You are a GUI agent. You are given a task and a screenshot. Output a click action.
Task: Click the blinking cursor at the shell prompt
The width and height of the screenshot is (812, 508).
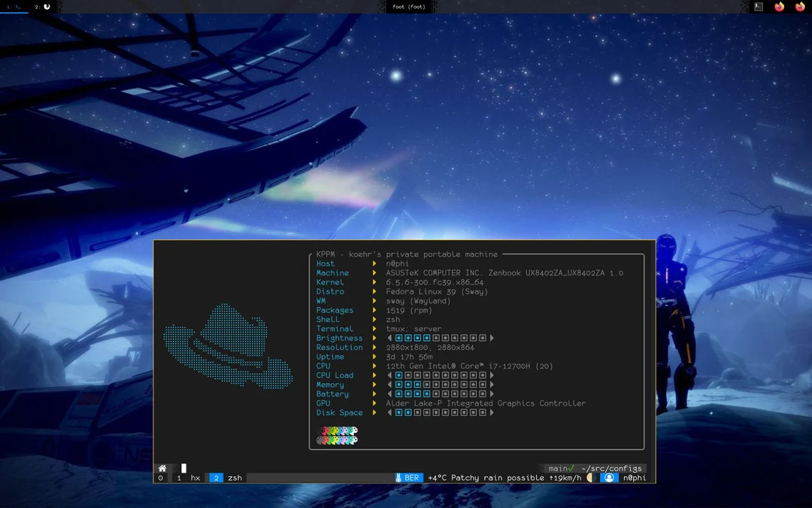pos(183,467)
